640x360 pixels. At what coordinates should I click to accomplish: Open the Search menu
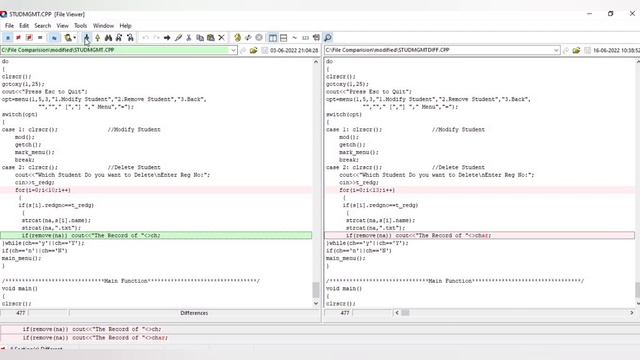[42, 26]
